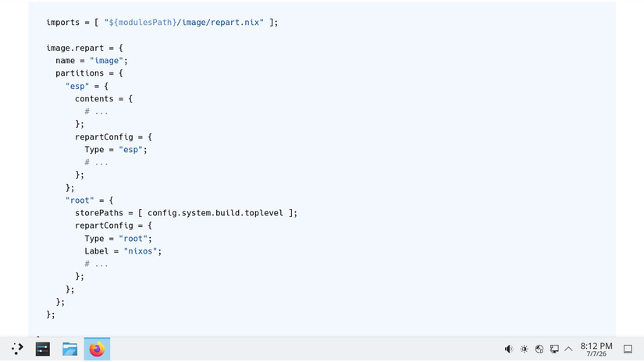Click repartConfig under the esp partition
The image size is (644, 362).
click(x=104, y=137)
